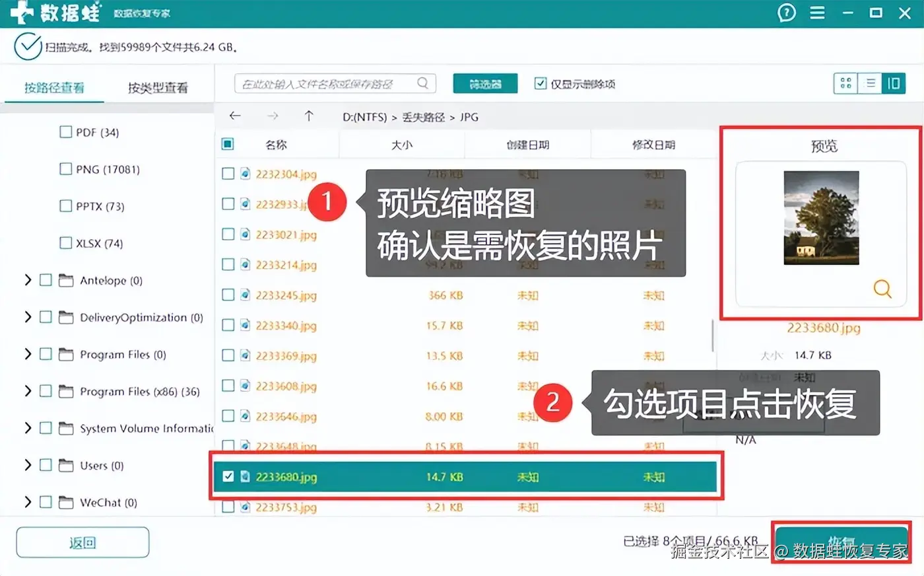Focus the file name search field
This screenshot has width=924, height=576.
point(335,84)
